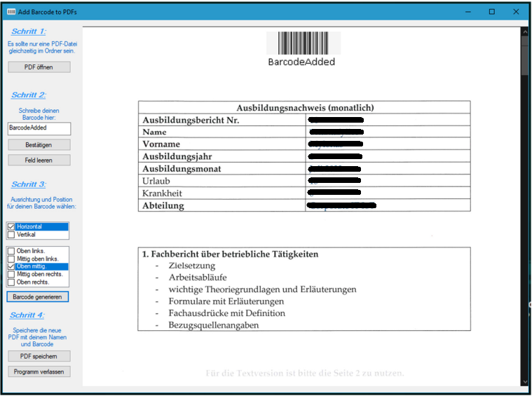Click the 'Schritt 1:' heading
532x396 pixels.
29,32
